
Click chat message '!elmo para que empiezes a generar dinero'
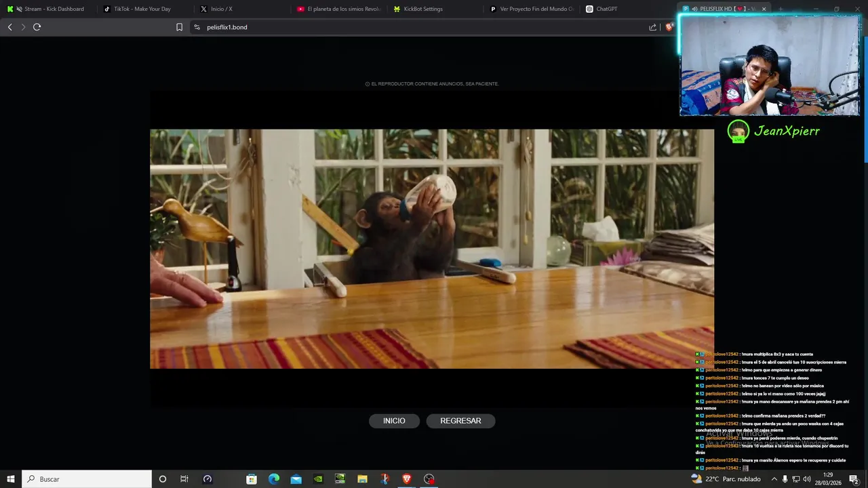[x=781, y=370]
